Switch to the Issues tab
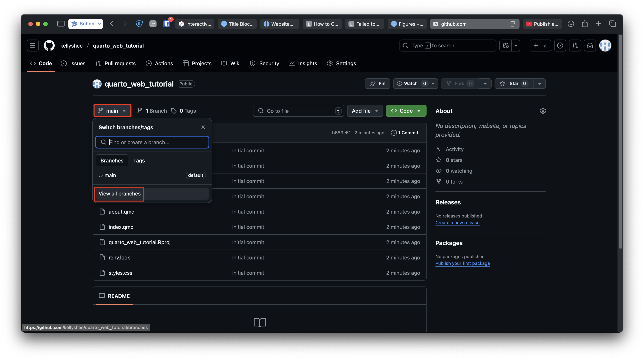 pyautogui.click(x=73, y=64)
